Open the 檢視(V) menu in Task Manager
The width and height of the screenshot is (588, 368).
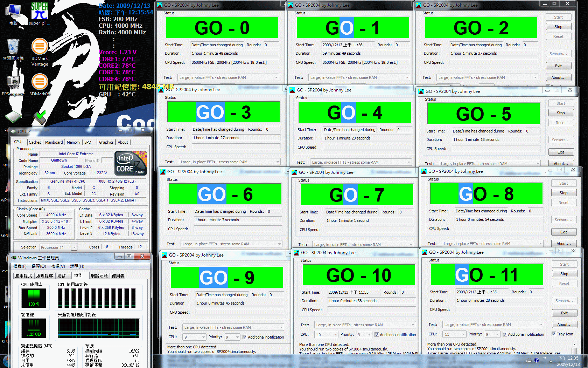[58, 266]
